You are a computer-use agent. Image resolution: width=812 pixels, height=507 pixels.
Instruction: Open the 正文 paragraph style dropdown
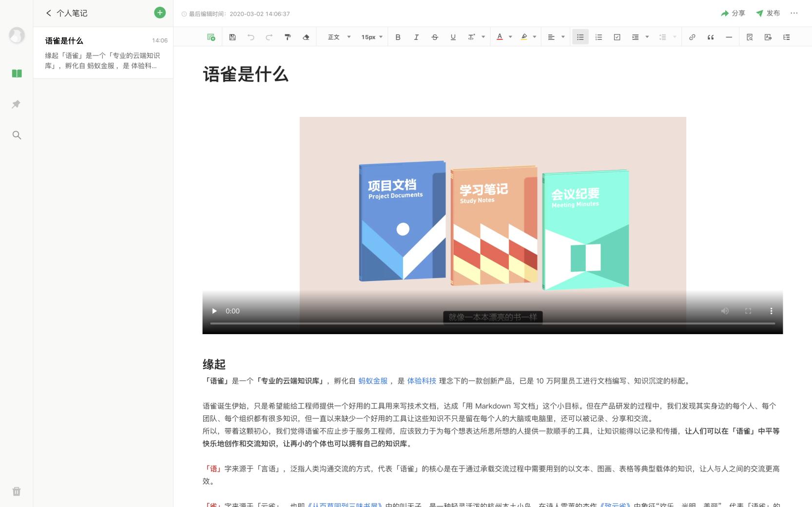[339, 37]
